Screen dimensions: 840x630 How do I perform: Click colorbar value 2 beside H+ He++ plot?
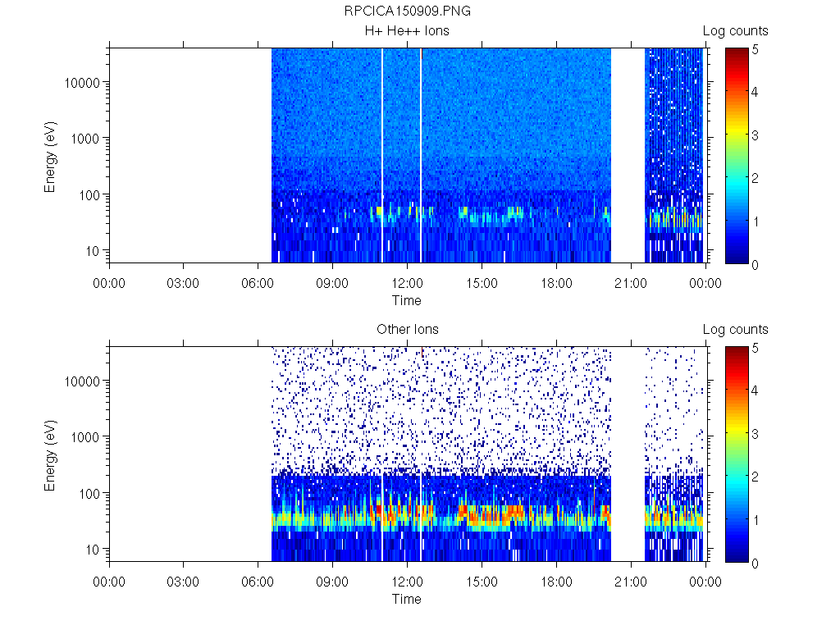tap(755, 178)
